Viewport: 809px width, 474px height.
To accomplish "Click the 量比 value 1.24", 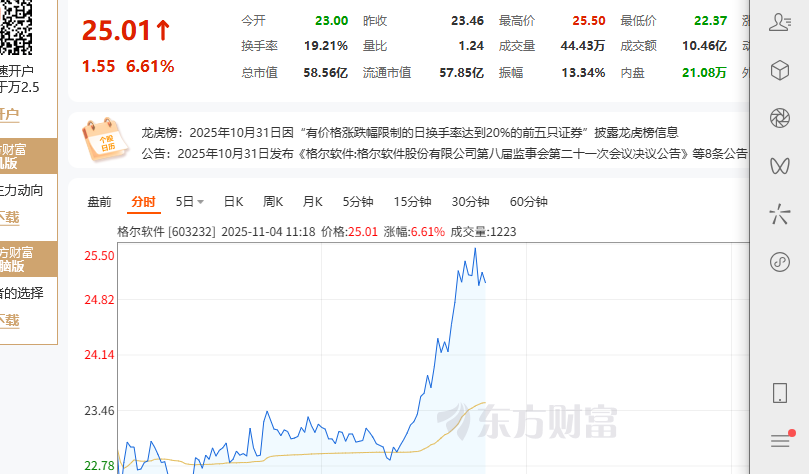I will (471, 46).
